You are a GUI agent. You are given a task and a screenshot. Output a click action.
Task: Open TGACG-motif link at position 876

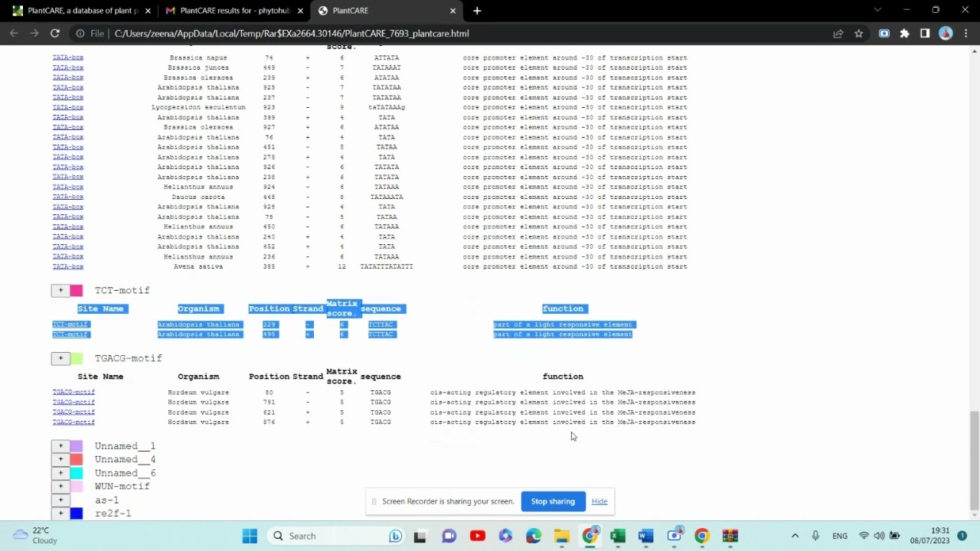click(73, 422)
